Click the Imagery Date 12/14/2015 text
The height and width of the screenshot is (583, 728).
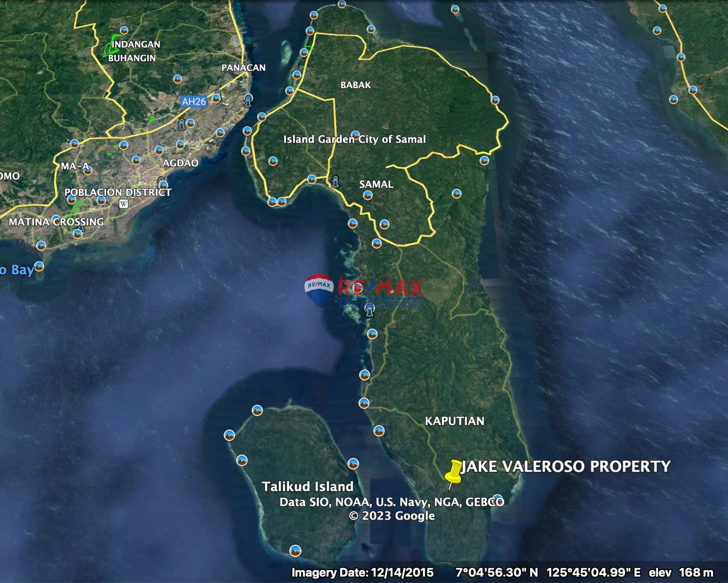pyautogui.click(x=362, y=572)
